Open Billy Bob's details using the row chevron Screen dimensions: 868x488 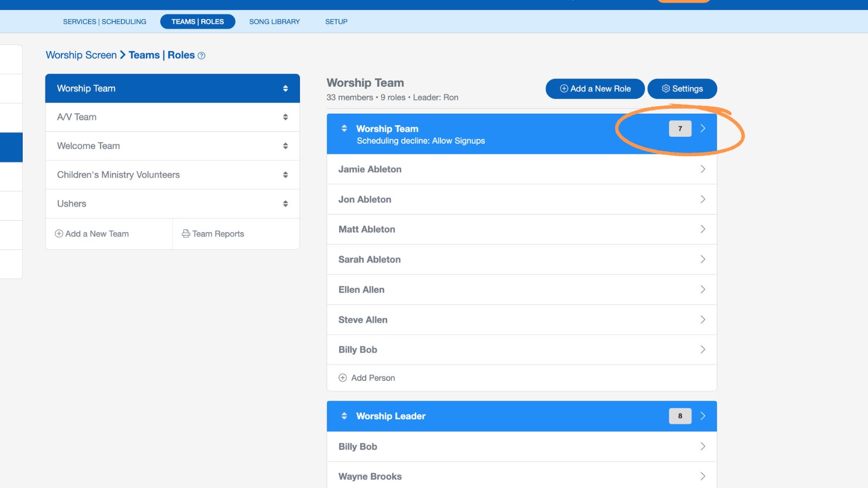tap(703, 349)
